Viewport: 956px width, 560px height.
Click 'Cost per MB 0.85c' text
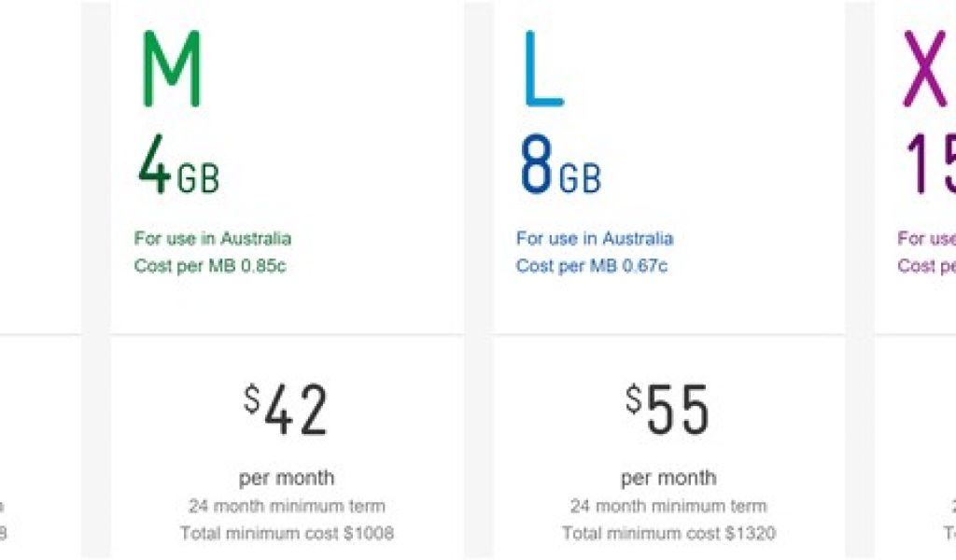pyautogui.click(x=210, y=266)
